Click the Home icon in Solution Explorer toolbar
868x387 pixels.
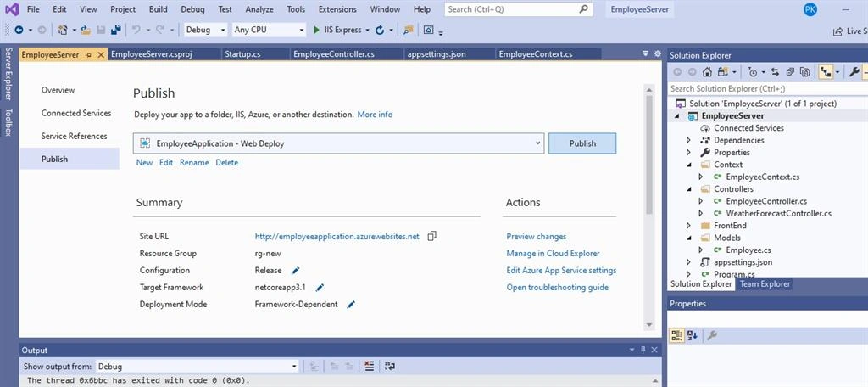[x=707, y=72]
